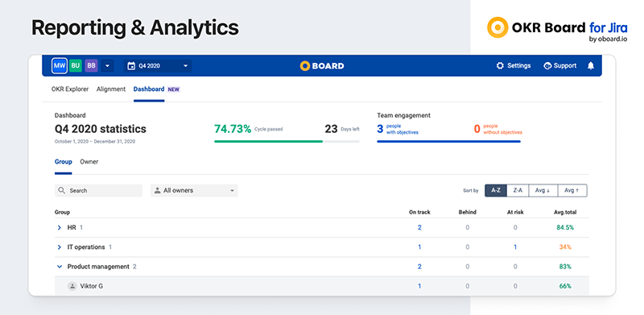Sort groups Z-A
This screenshot has height=315, width=644.
coord(518,190)
